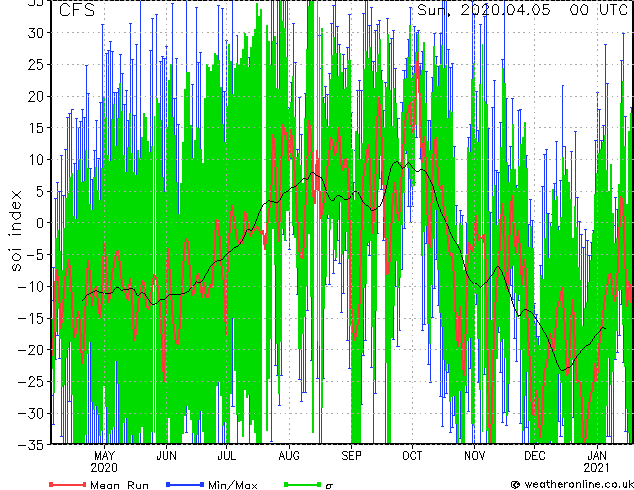Click the 15 value on y-axis
This screenshot has height=490, width=634.
(x=36, y=128)
